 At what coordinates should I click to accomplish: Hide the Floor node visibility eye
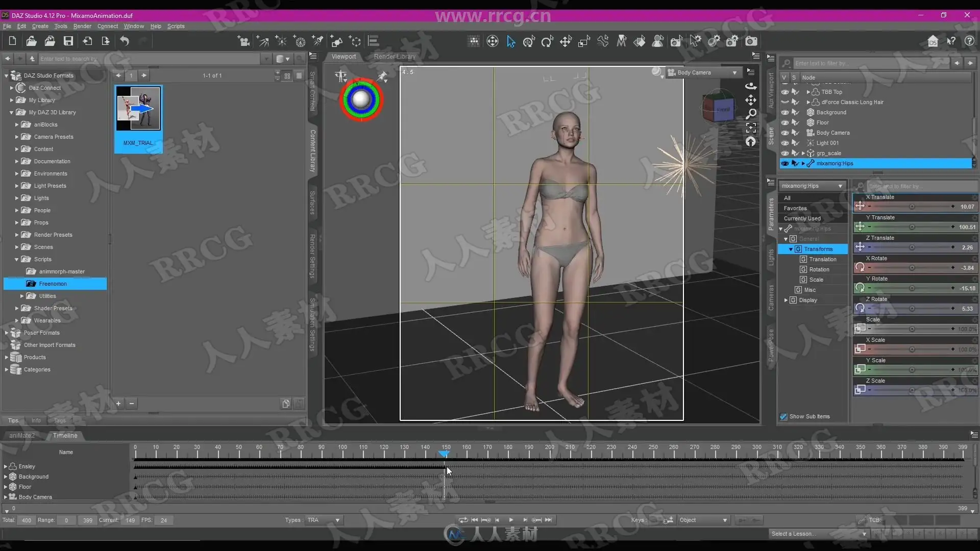tap(785, 122)
